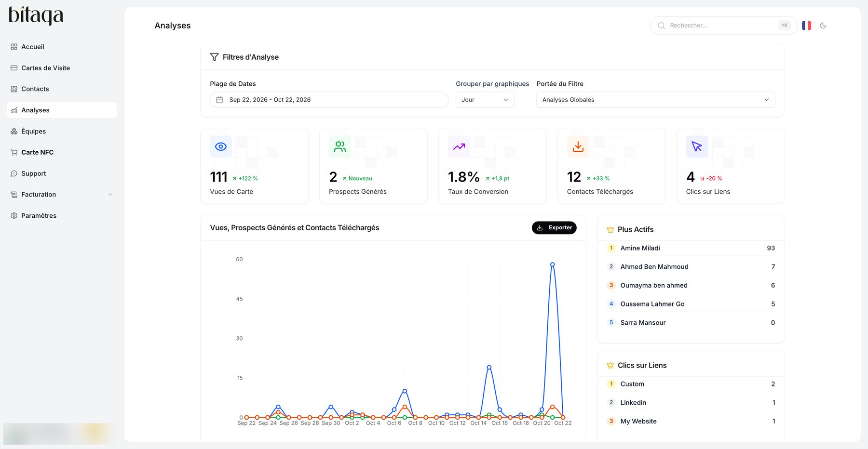This screenshot has height=449, width=868.
Task: Select Ahmed Ben Mahmoud row
Action: [691, 267]
